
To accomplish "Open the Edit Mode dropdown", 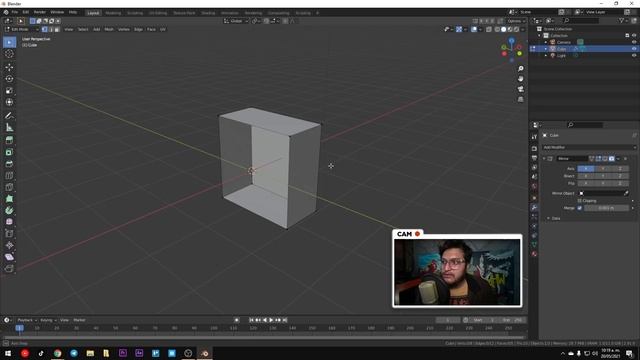I will pyautogui.click(x=22, y=29).
